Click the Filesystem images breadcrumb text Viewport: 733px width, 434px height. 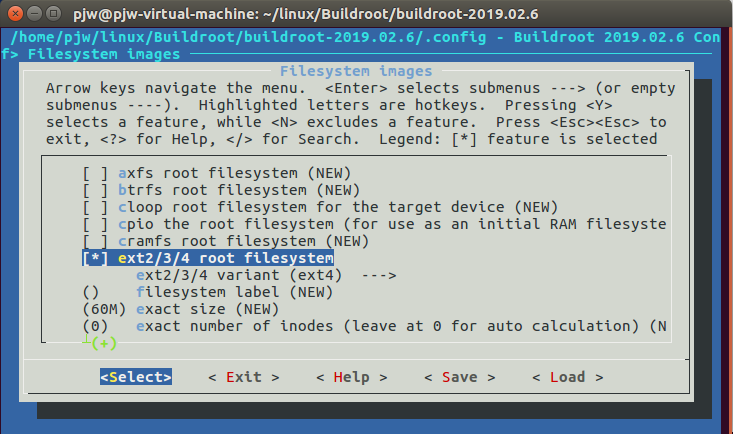(104, 54)
